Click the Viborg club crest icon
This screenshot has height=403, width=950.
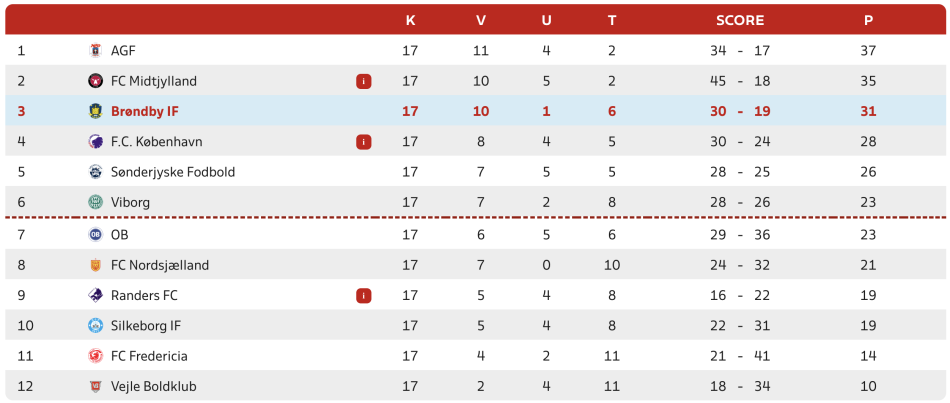96,202
